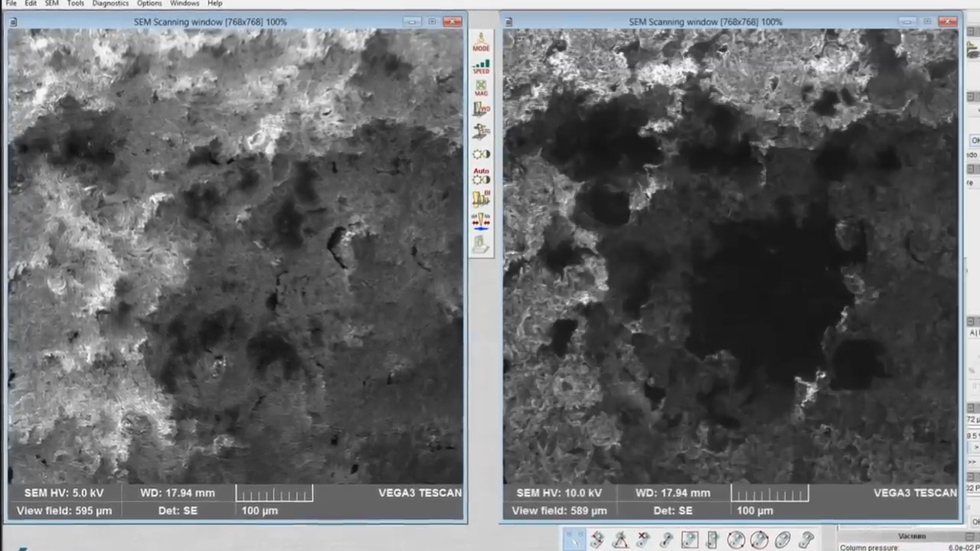Select the second circle measurement tool
This screenshot has height=551, width=980.
pyautogui.click(x=759, y=540)
